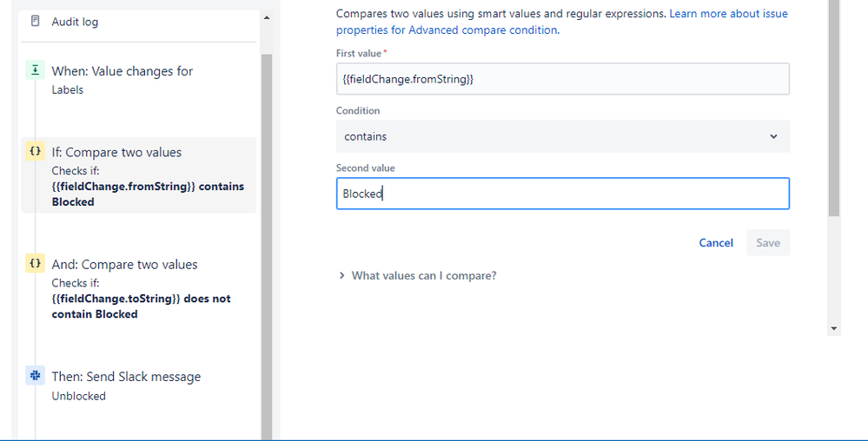The height and width of the screenshot is (441, 868).
Task: Click the First value input field
Action: [x=562, y=79]
